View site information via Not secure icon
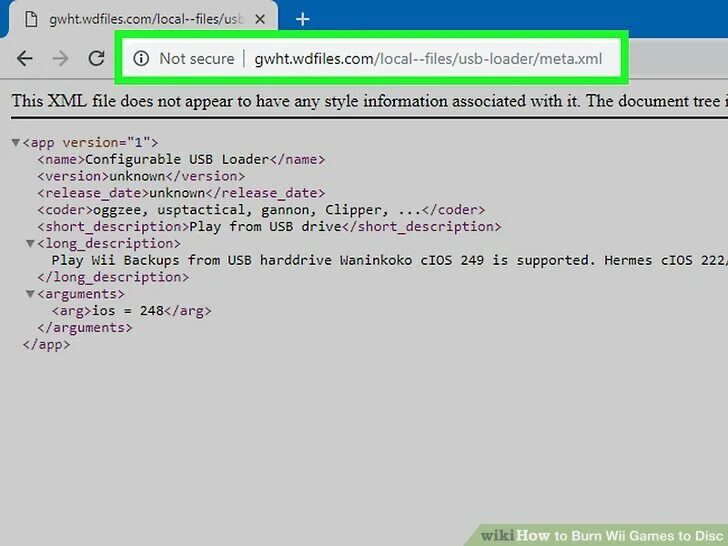 (141, 58)
